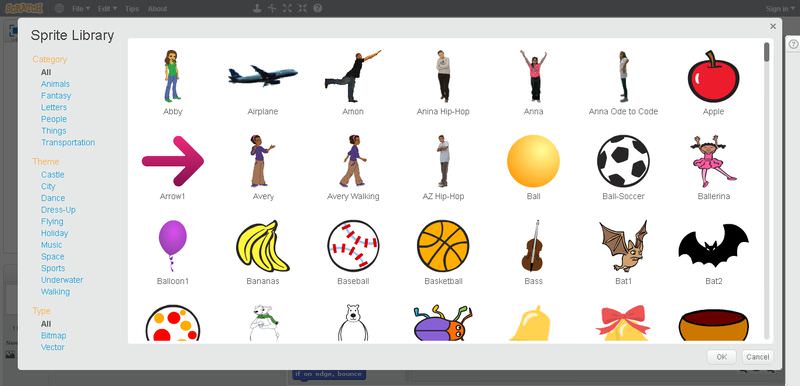Select the pink Arrow1 sprite
The image size is (800, 386).
click(x=172, y=161)
